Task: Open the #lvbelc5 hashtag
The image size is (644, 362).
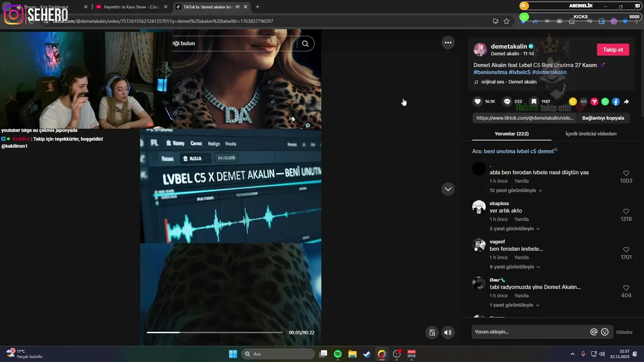Action: [519, 72]
